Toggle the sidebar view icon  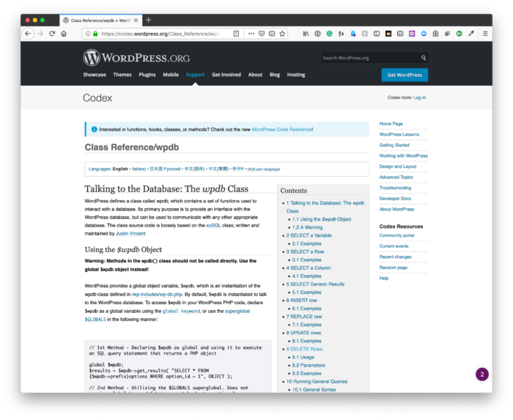click(377, 34)
